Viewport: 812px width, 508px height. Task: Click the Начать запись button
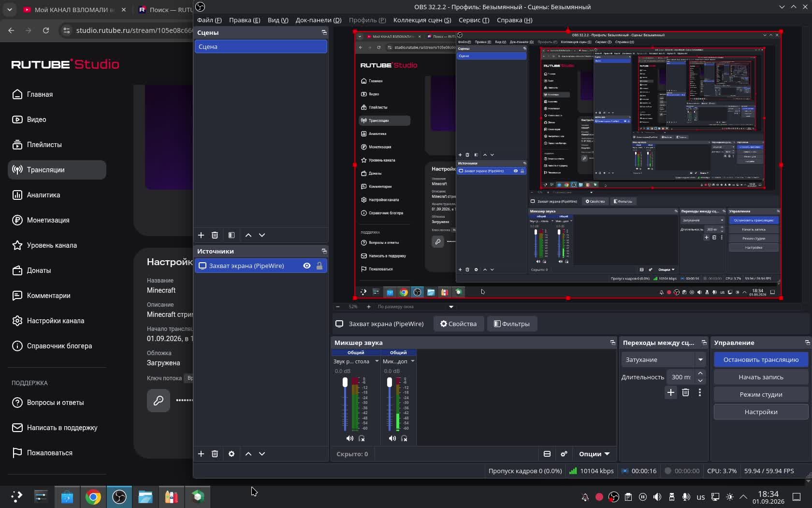761,377
